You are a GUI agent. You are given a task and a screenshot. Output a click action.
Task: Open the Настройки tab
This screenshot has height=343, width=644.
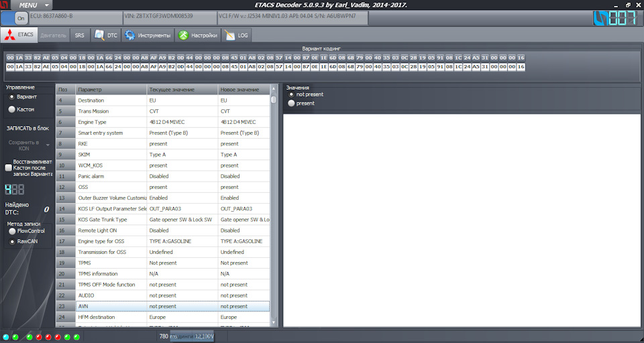[x=198, y=36]
